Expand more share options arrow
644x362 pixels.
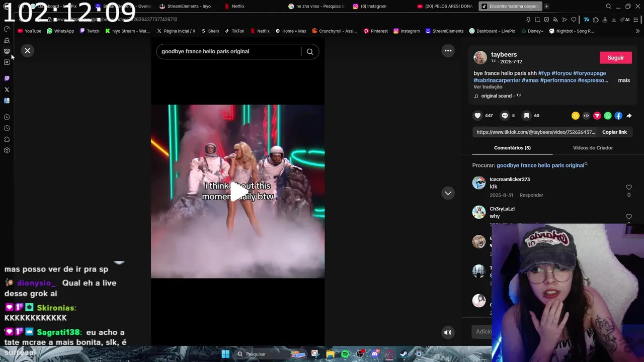629,116
